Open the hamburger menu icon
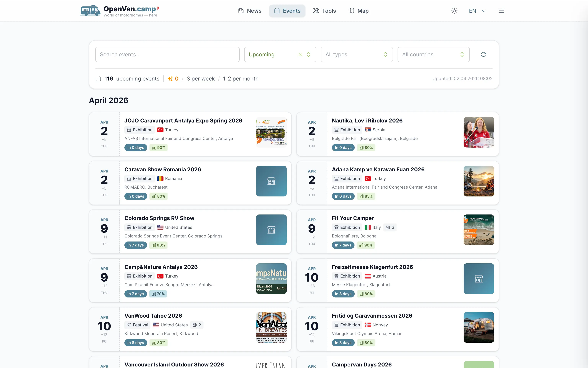 click(501, 11)
